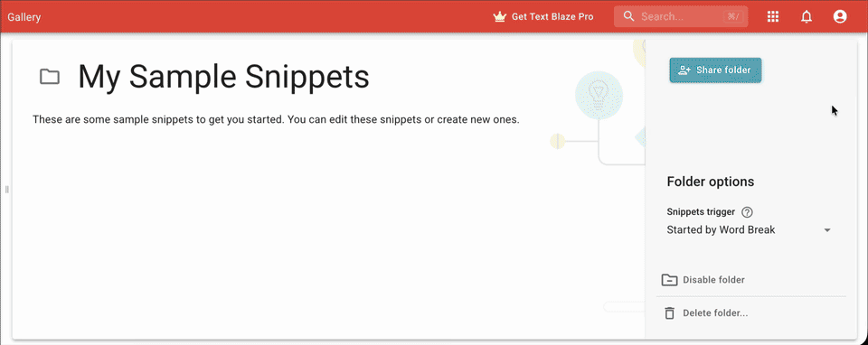
Task: Click the folder icon beside the title
Action: coord(50,77)
